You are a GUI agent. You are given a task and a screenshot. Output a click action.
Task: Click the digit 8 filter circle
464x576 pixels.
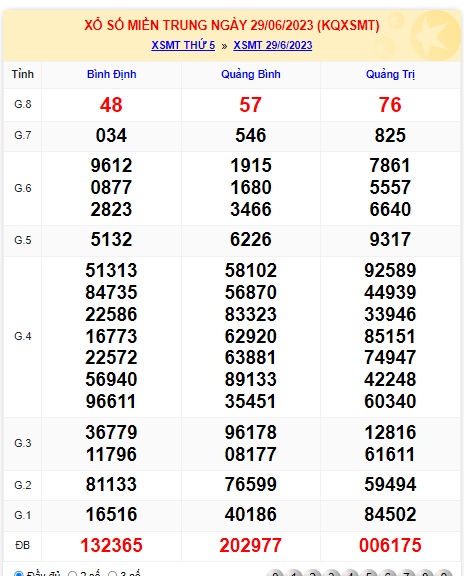tap(425, 573)
